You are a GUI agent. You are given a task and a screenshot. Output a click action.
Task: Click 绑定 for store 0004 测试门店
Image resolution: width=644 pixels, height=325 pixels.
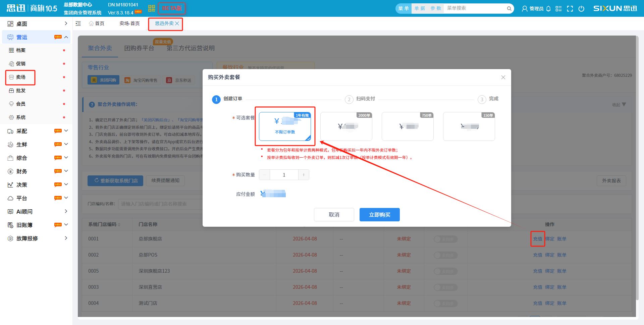(x=550, y=303)
